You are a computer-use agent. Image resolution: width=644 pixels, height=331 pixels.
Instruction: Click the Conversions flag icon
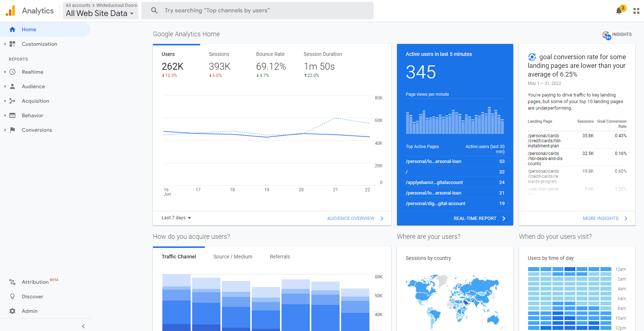[12, 130]
